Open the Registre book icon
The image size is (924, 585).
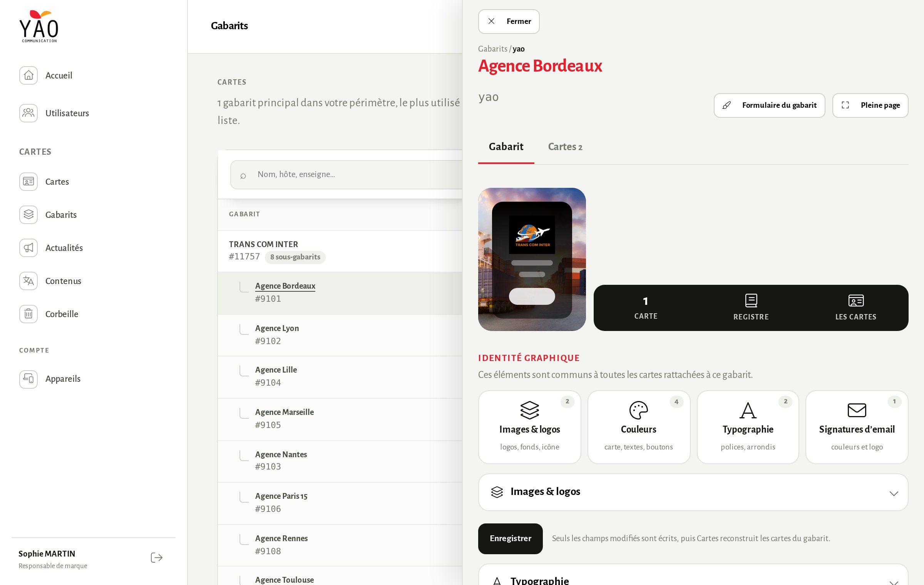[751, 301]
